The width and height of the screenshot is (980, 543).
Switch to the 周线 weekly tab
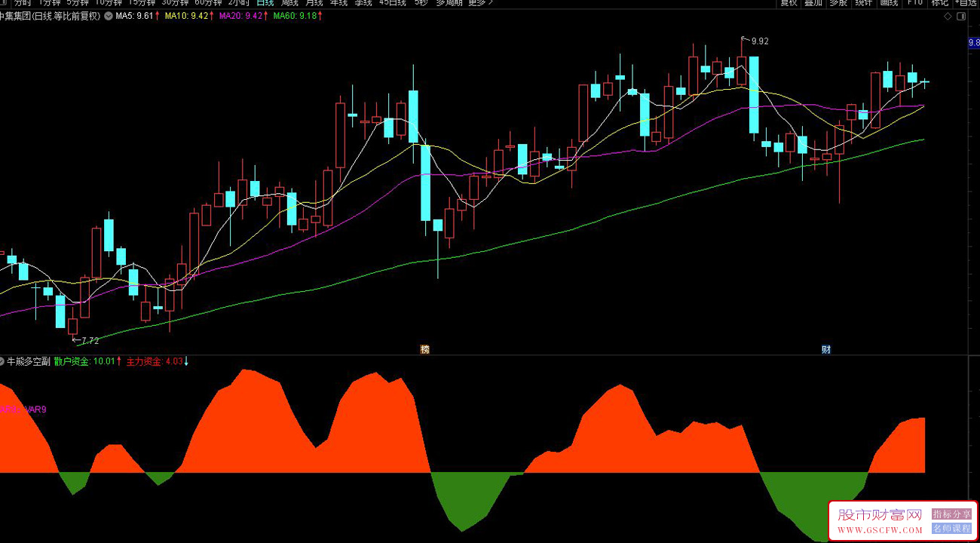[x=290, y=3]
